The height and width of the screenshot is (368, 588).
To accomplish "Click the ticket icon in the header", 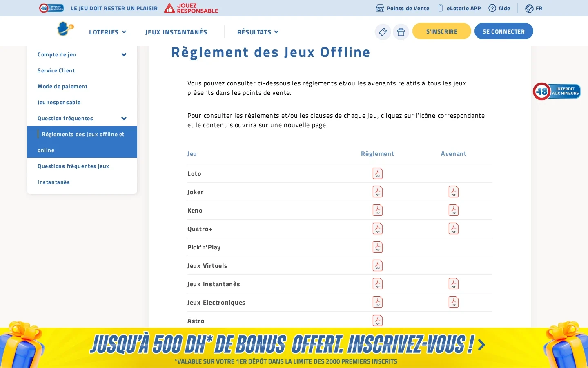I will click(x=383, y=31).
